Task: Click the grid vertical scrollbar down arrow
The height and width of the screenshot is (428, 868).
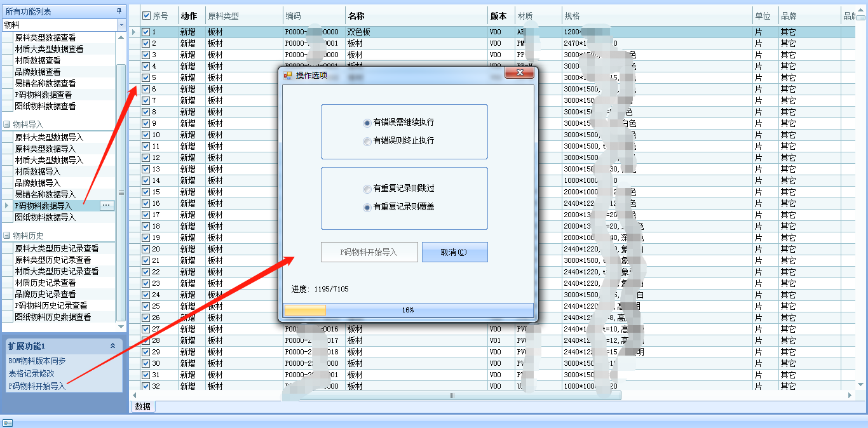Action: coord(861,386)
